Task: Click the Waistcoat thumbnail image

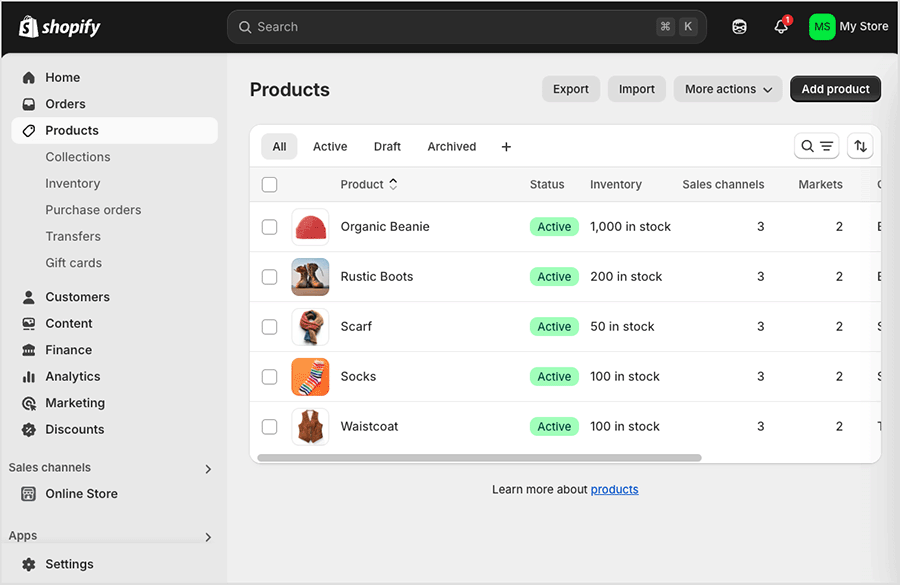Action: point(310,427)
